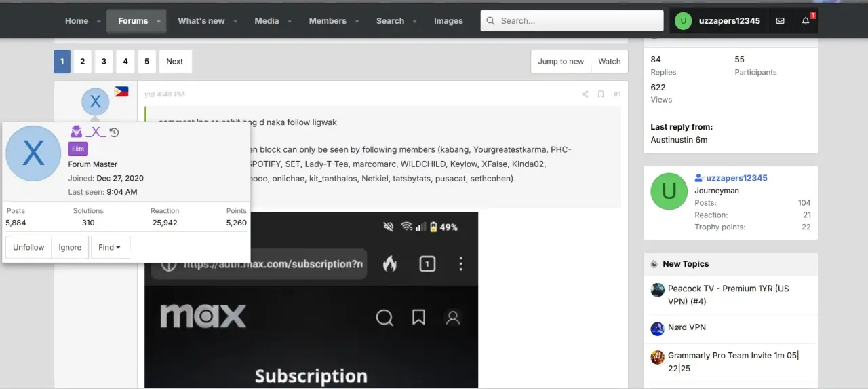Open the inbox envelope icon

780,21
